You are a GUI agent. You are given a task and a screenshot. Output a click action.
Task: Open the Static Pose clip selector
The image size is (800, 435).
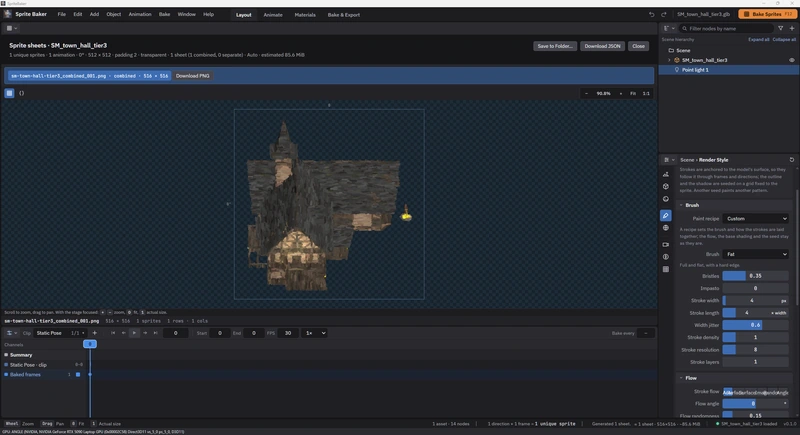(60, 333)
